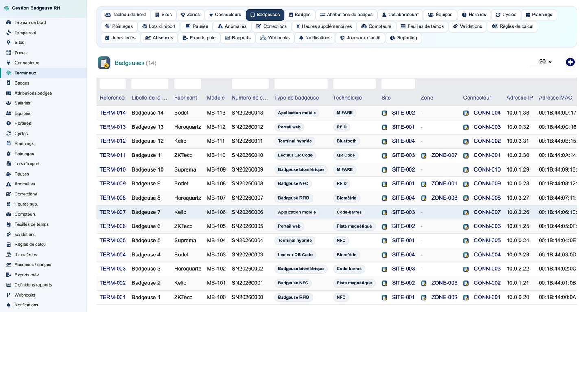The height and width of the screenshot is (367, 588).
Task: Open Absences / conges in the sidebar
Action: (33, 265)
